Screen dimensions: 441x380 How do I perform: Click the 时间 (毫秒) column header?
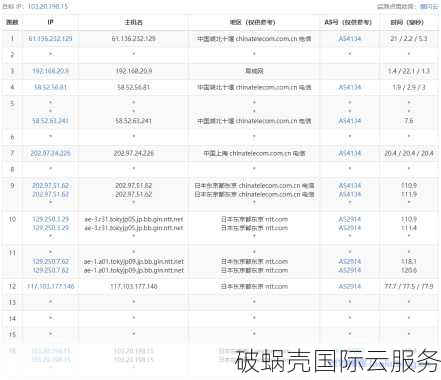pyautogui.click(x=408, y=22)
